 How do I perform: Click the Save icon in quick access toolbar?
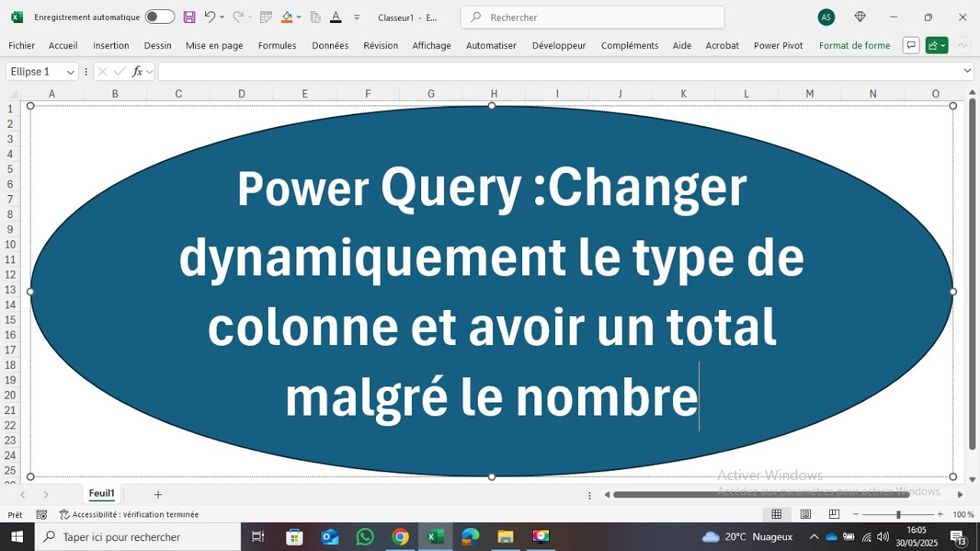[x=189, y=17]
